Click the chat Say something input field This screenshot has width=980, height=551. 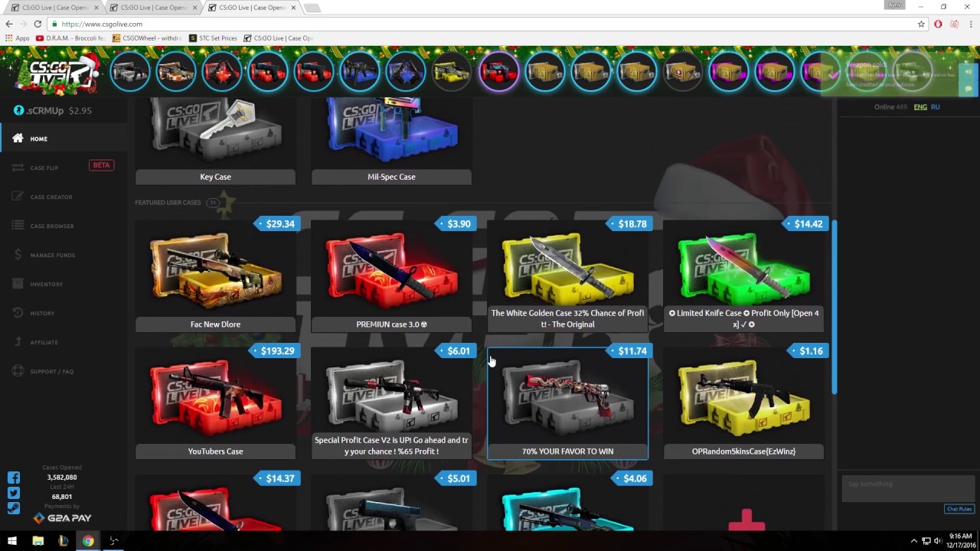click(907, 488)
